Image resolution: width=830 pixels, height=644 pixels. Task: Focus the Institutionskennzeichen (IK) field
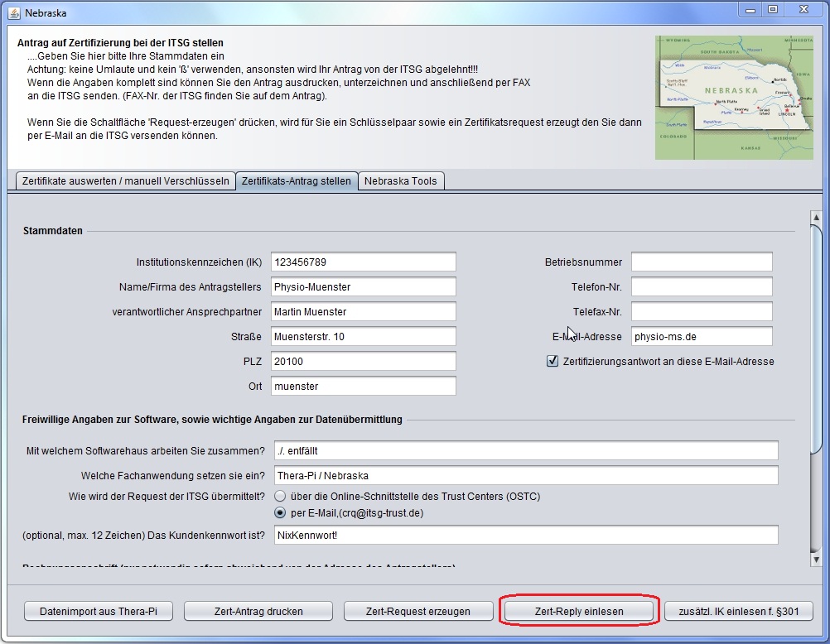click(x=363, y=262)
